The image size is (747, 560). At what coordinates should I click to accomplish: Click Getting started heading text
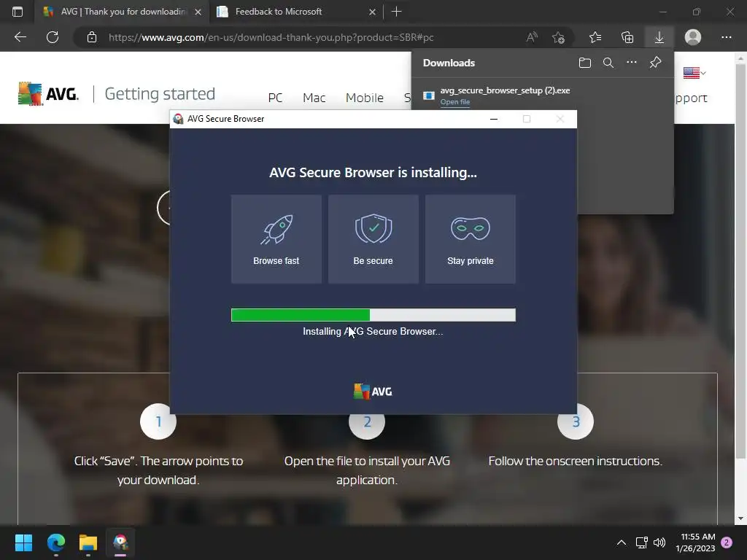pyautogui.click(x=160, y=94)
